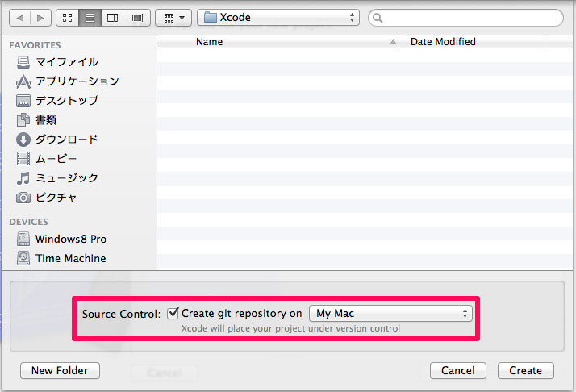The width and height of the screenshot is (576, 392).
Task: Toggle Create git repository checkbox
Action: click(173, 313)
